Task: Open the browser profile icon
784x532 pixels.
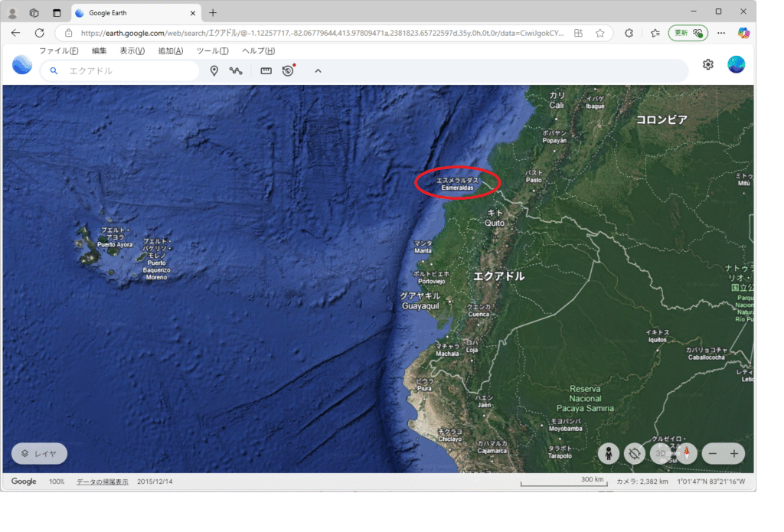Action: [x=12, y=13]
